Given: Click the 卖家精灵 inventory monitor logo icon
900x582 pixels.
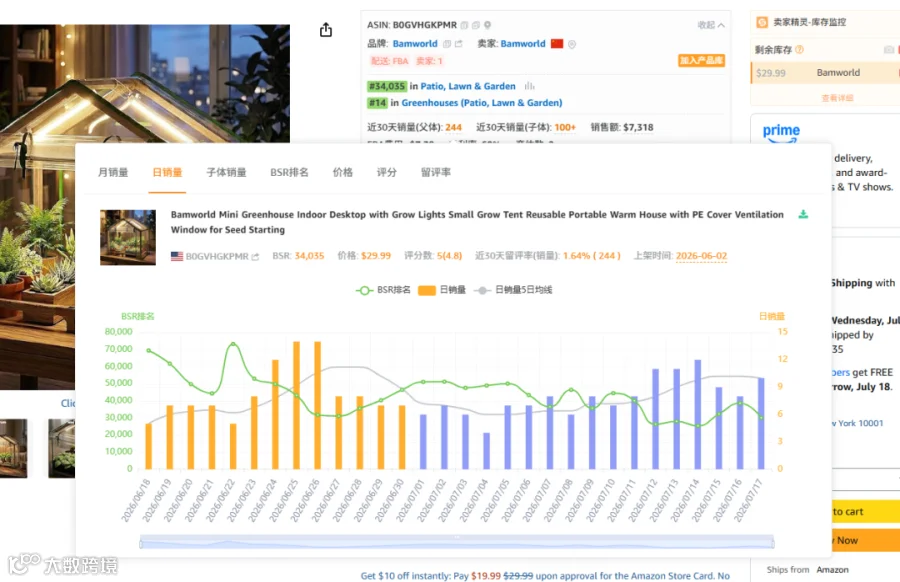Looking at the screenshot, I should [x=762, y=22].
